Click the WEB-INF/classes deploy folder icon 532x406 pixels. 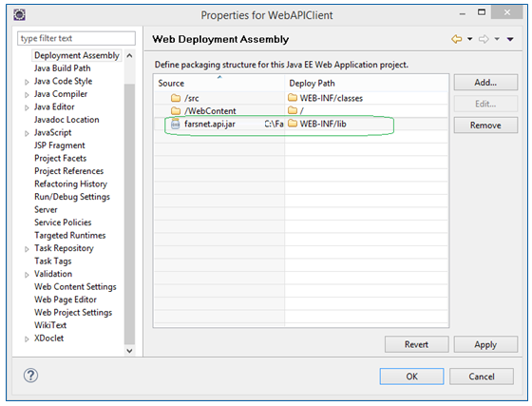pyautogui.click(x=293, y=98)
